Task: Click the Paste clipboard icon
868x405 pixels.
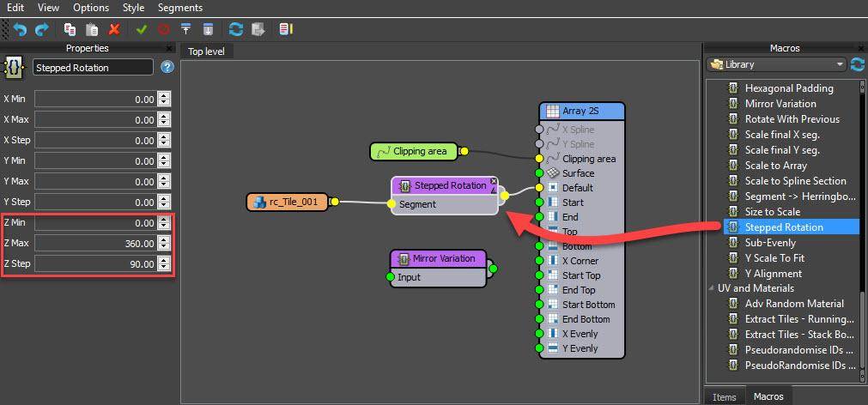Action: 92,29
